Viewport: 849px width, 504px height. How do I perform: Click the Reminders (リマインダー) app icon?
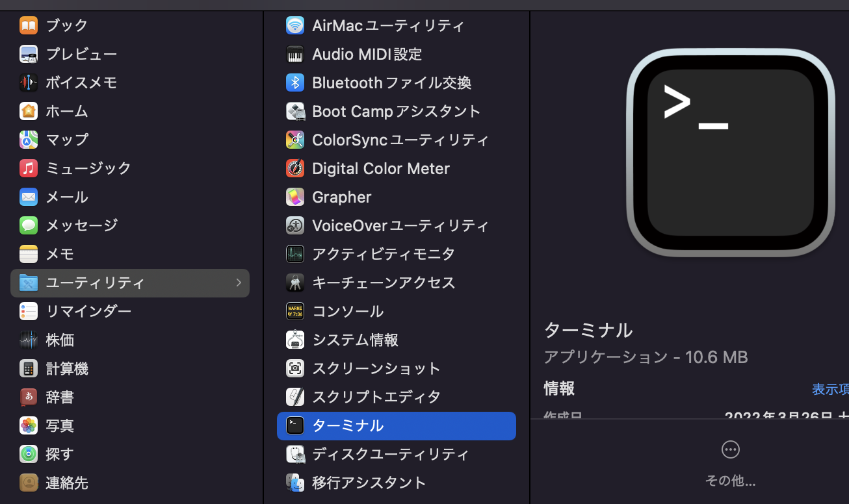(29, 312)
